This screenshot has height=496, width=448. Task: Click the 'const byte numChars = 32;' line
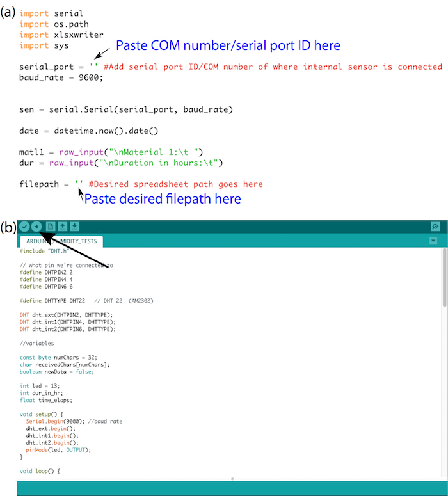click(58, 358)
